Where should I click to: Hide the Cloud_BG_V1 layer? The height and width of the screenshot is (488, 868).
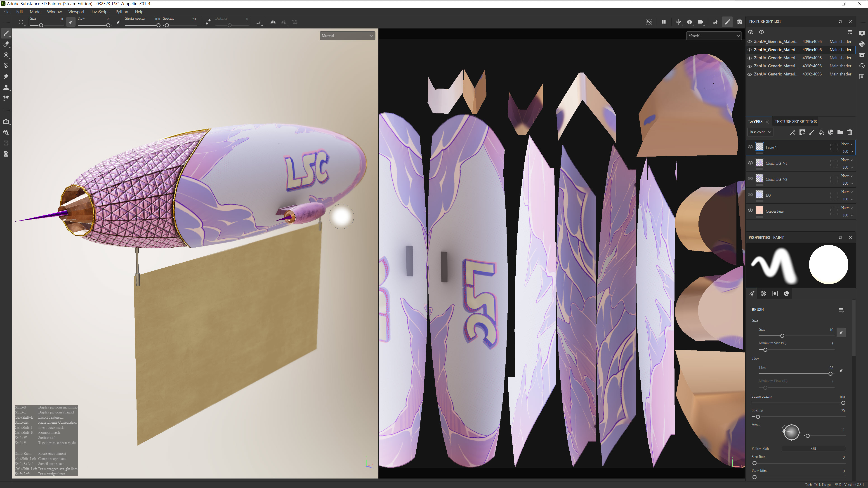pyautogui.click(x=750, y=163)
